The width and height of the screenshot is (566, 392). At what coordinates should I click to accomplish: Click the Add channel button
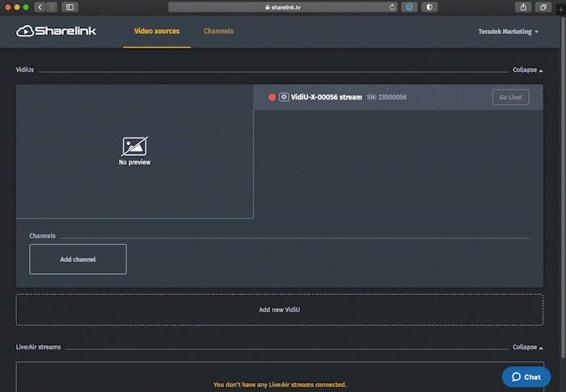[x=78, y=259]
